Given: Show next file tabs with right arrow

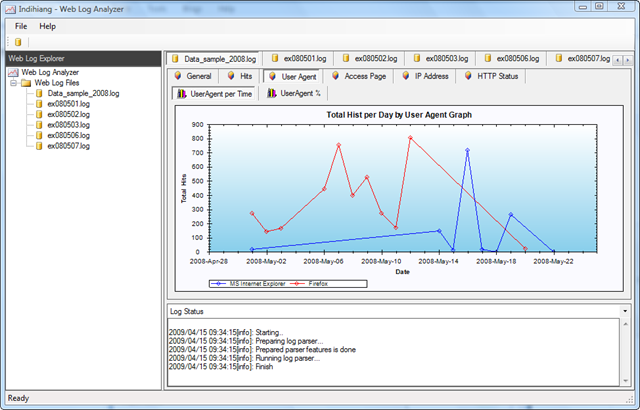Looking at the screenshot, I should [x=628, y=60].
